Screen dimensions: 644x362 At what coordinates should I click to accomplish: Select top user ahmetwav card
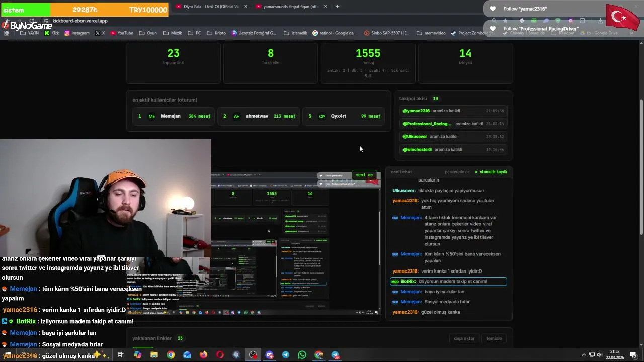[x=259, y=116]
